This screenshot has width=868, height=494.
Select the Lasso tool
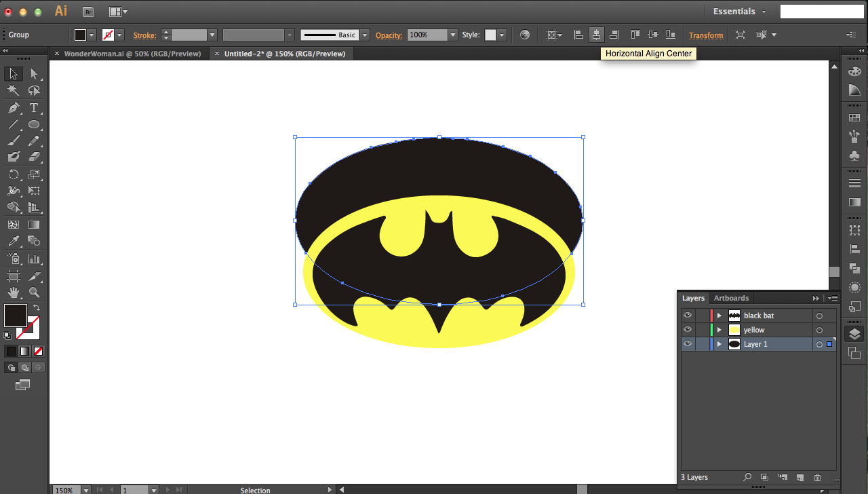34,90
